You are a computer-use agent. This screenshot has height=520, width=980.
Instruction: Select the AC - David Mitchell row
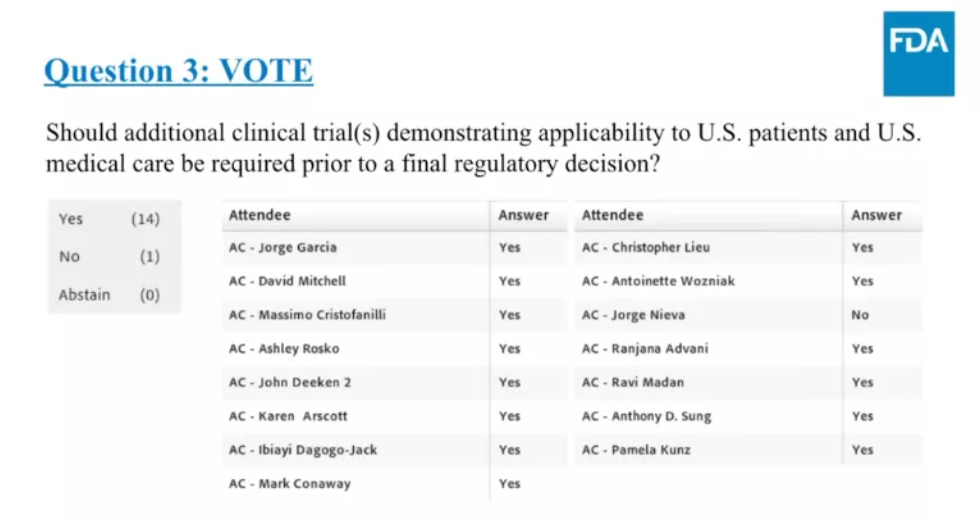(288, 281)
